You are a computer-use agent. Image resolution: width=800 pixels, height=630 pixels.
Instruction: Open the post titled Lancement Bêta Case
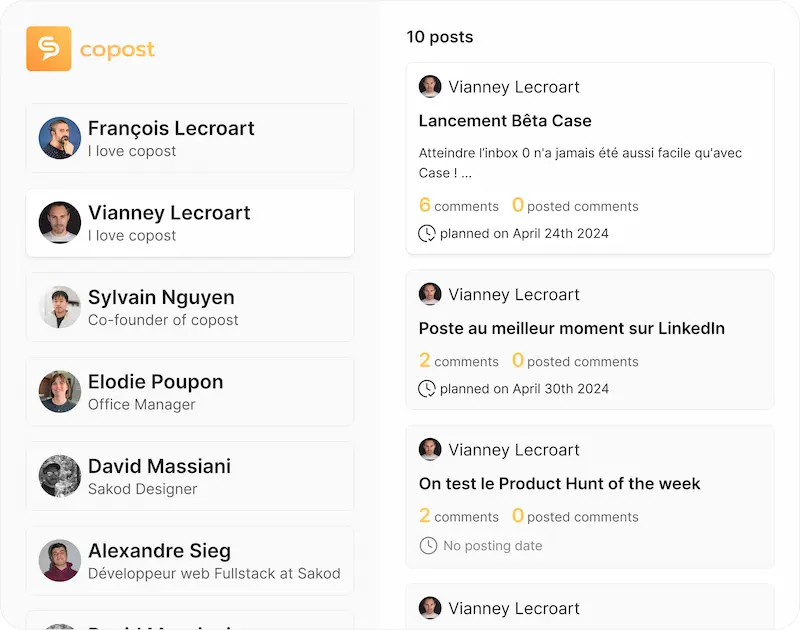point(505,120)
